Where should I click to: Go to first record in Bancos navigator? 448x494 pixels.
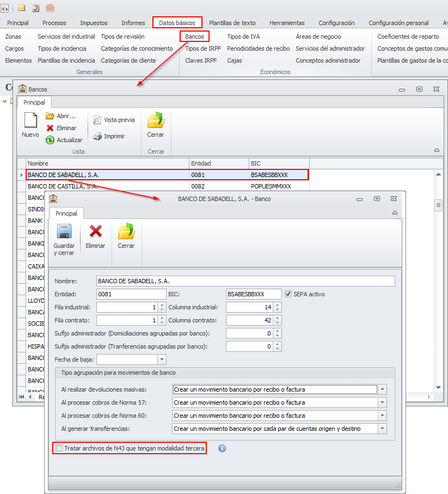[x=21, y=397]
